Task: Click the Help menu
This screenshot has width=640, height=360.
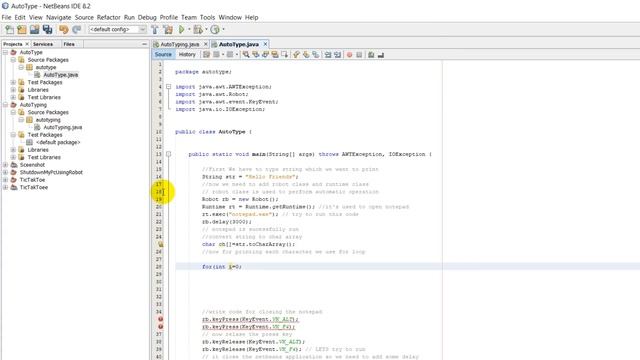Action: [251, 18]
